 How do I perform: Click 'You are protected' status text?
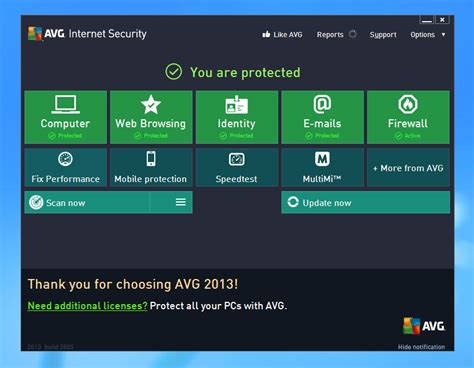[x=245, y=72]
